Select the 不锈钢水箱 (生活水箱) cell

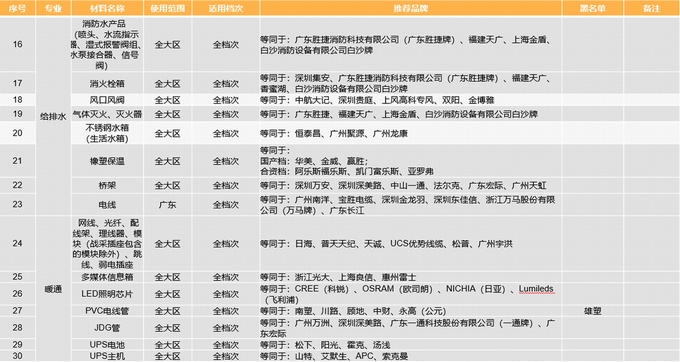point(107,133)
